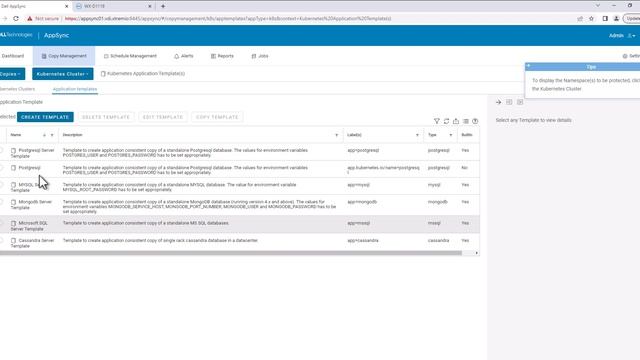This screenshot has width=640, height=360.
Task: Open the Copy Management tab
Action: [64, 56]
